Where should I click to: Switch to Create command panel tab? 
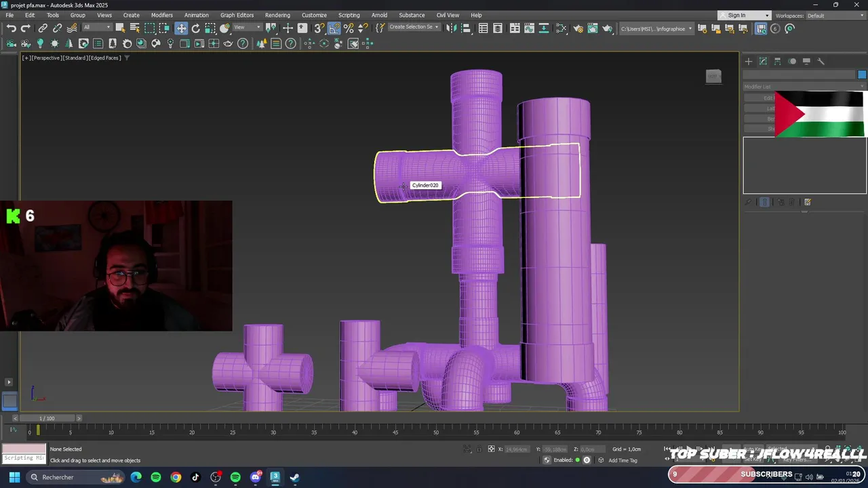click(x=749, y=61)
